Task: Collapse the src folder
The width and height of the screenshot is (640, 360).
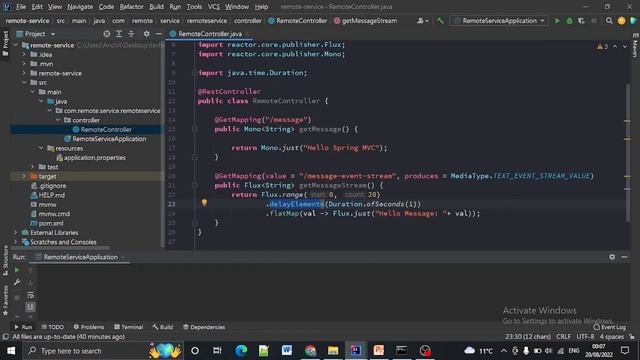Action: click(x=24, y=82)
